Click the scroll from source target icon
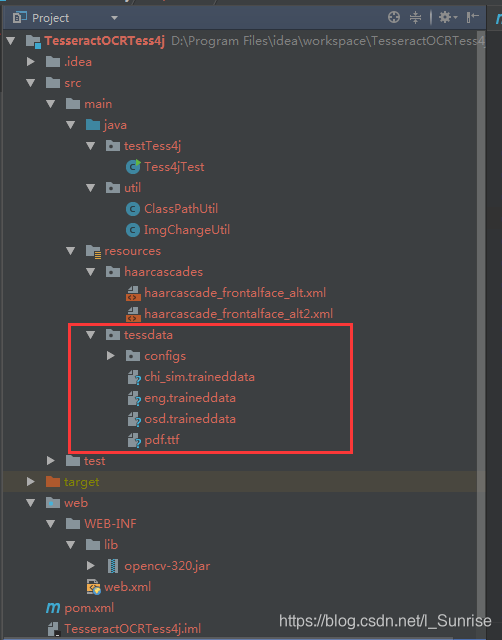502x640 pixels. click(x=394, y=17)
